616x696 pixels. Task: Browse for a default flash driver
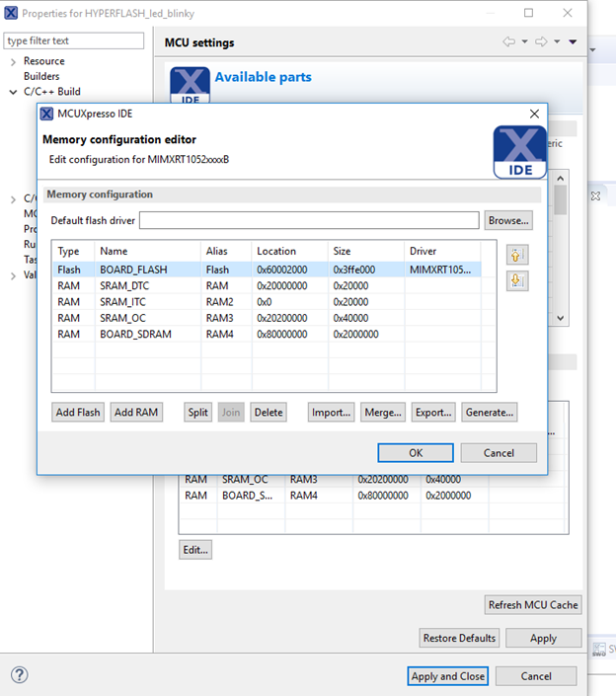tap(508, 220)
